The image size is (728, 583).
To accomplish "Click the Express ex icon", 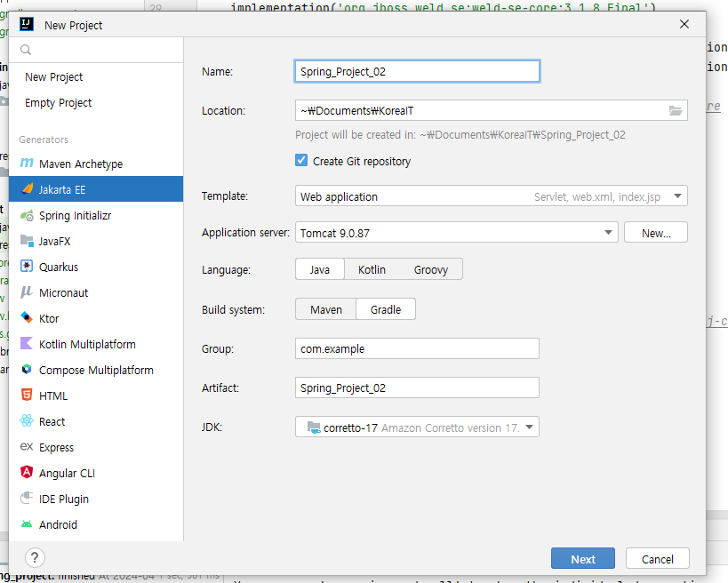I will (x=27, y=446).
